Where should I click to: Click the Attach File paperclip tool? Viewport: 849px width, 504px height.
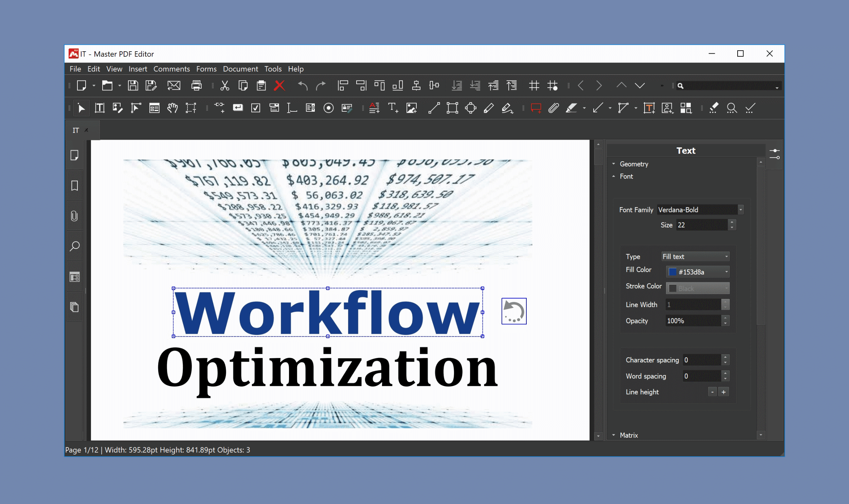pyautogui.click(x=554, y=108)
